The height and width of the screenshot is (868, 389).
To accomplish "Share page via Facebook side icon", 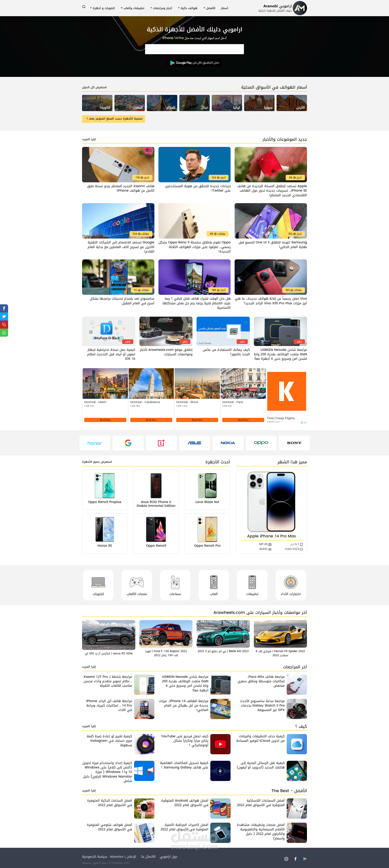I will click(x=4, y=308).
